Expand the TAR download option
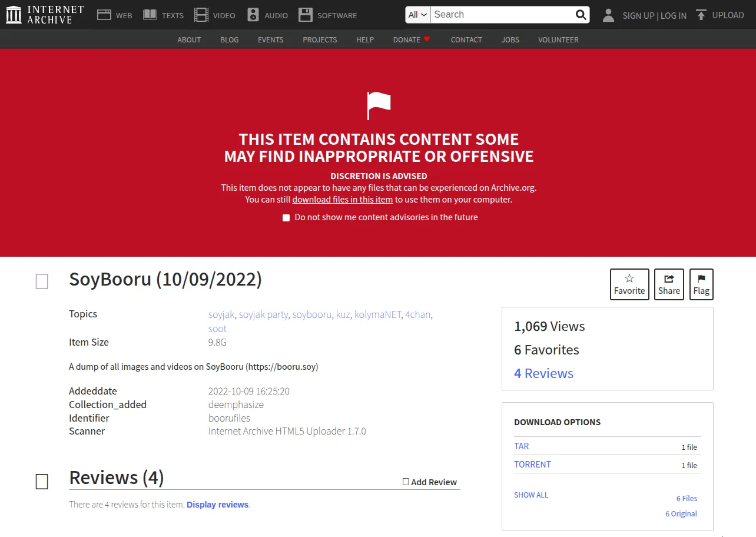The height and width of the screenshot is (537, 756). point(522,446)
